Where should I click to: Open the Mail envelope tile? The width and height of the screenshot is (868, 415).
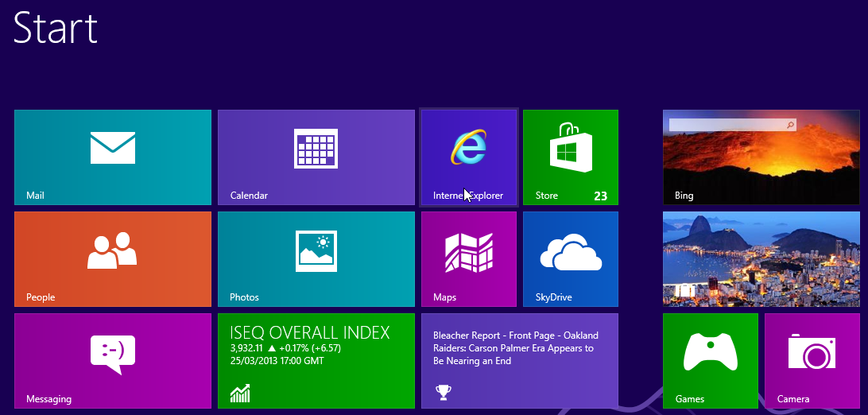click(113, 157)
